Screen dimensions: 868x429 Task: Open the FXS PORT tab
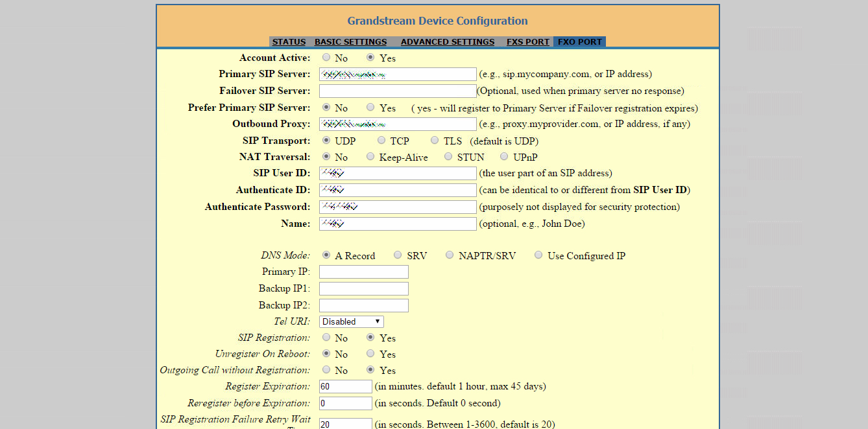(x=528, y=42)
